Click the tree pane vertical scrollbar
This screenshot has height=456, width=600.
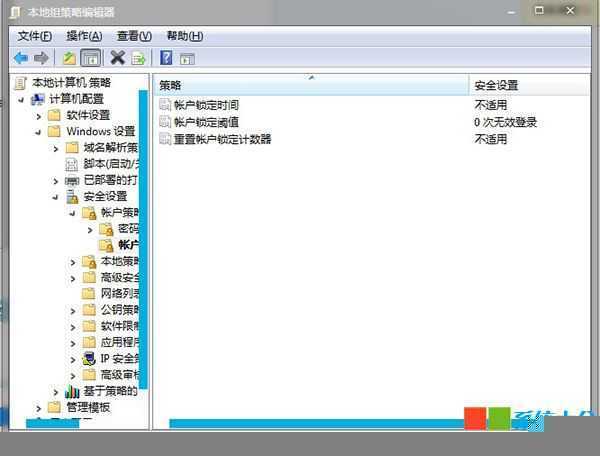(143, 239)
